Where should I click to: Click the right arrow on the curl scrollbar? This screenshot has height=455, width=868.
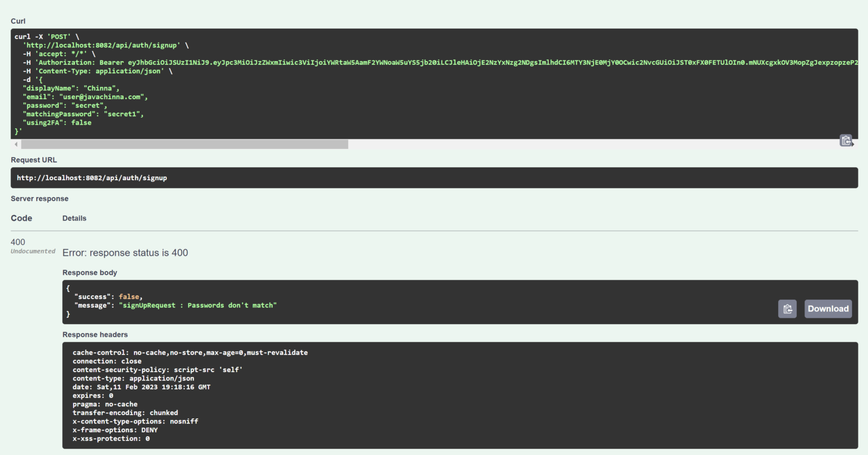point(854,144)
